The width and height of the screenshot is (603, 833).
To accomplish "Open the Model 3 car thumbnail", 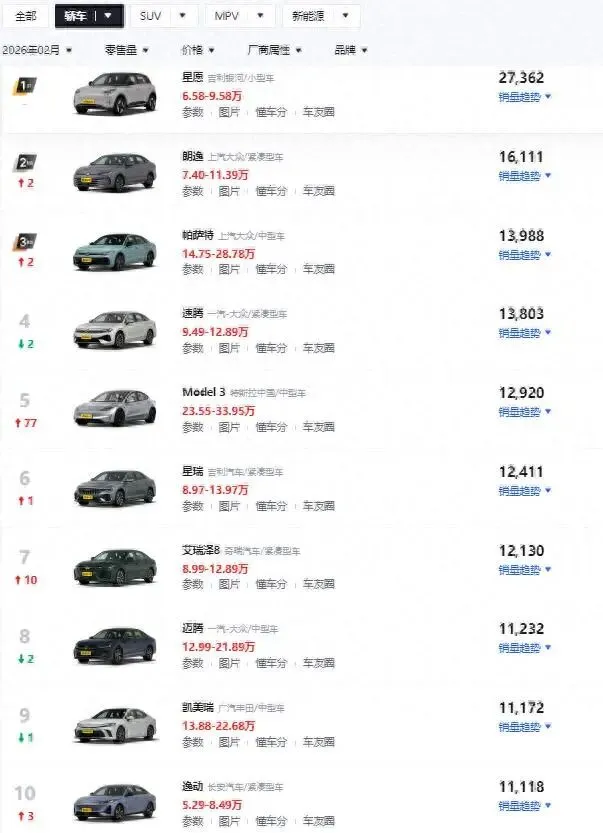I will tap(115, 408).
